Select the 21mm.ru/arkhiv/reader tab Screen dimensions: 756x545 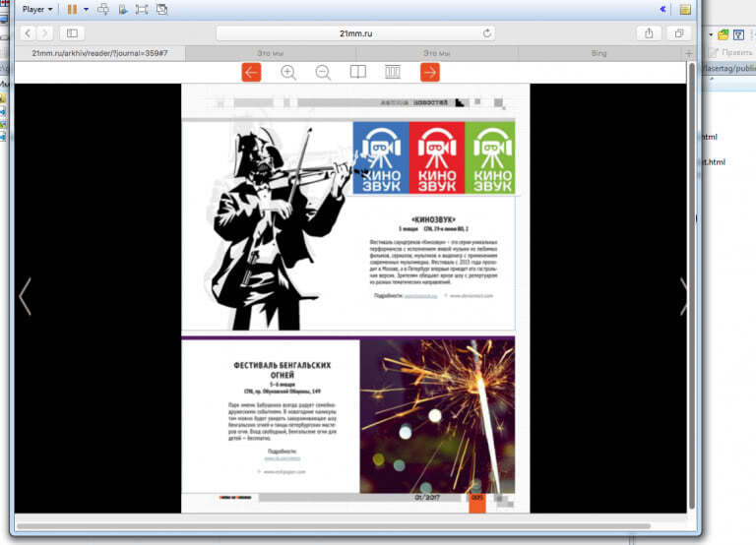(99, 53)
